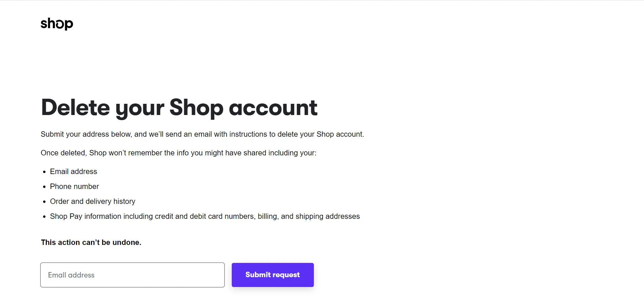Screen dimensions: 644x306
Task: Click bullet dot beside "Shop Pay information"
Action: click(x=44, y=217)
